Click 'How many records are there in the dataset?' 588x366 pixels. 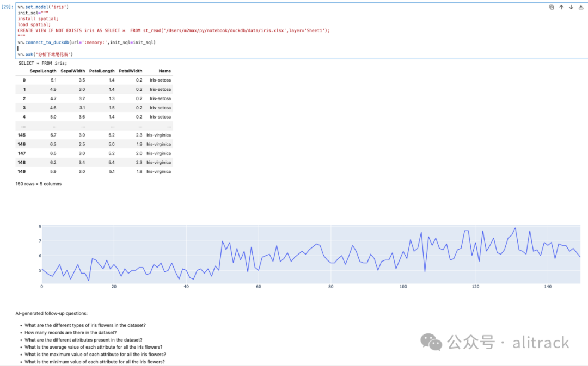tap(70, 333)
